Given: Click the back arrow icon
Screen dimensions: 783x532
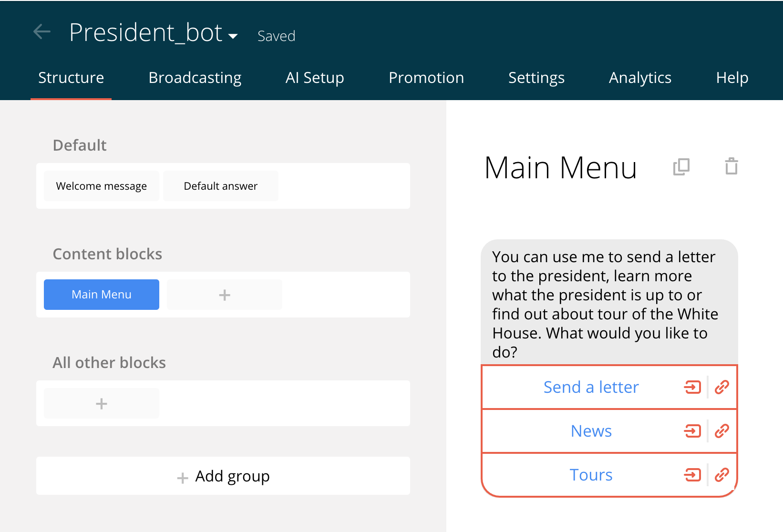Looking at the screenshot, I should pyautogui.click(x=42, y=32).
